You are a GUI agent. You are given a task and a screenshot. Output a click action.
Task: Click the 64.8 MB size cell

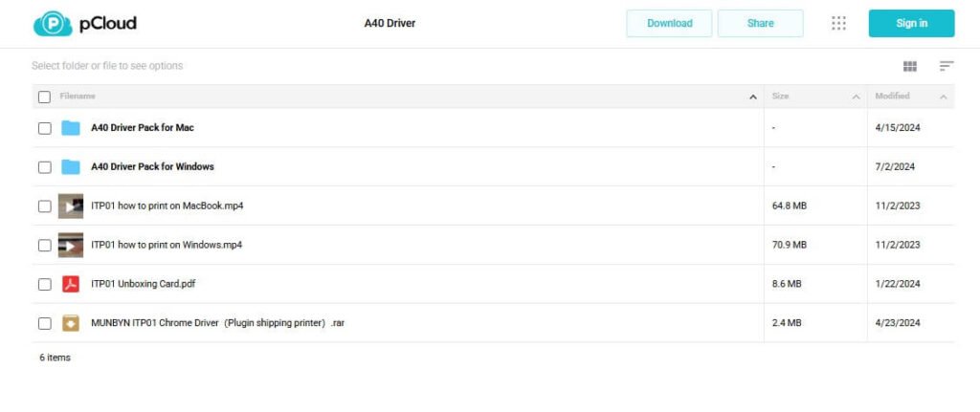(790, 206)
